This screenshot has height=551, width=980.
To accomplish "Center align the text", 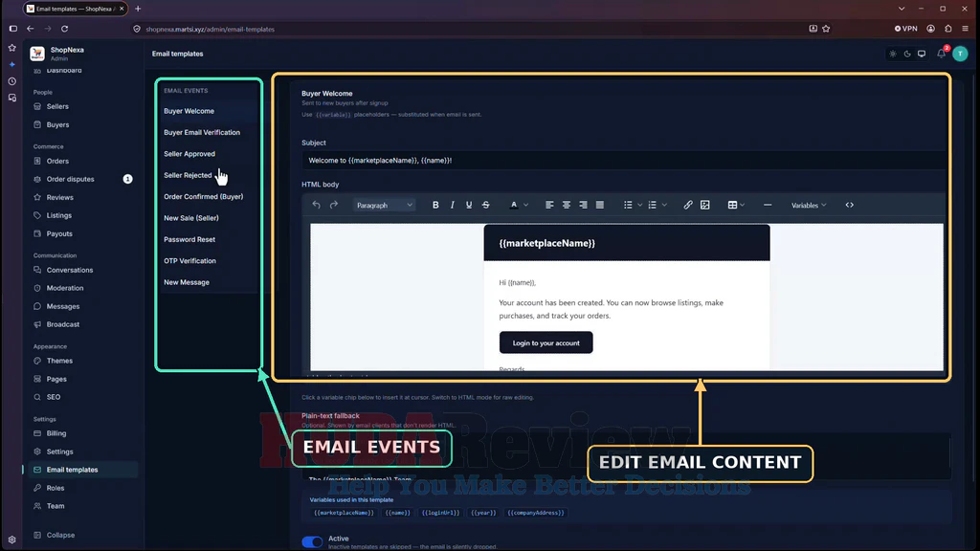I will tap(567, 205).
